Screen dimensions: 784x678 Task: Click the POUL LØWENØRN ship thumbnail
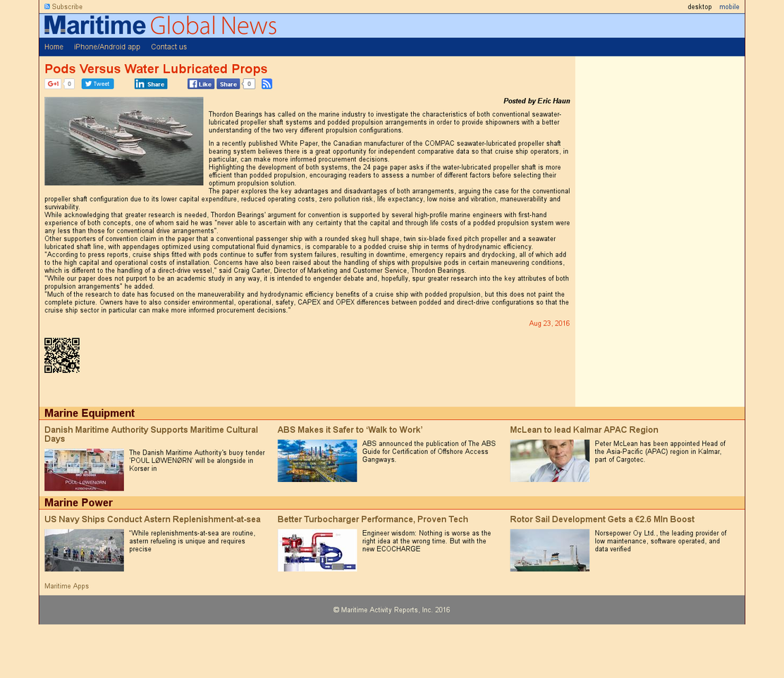pos(84,470)
